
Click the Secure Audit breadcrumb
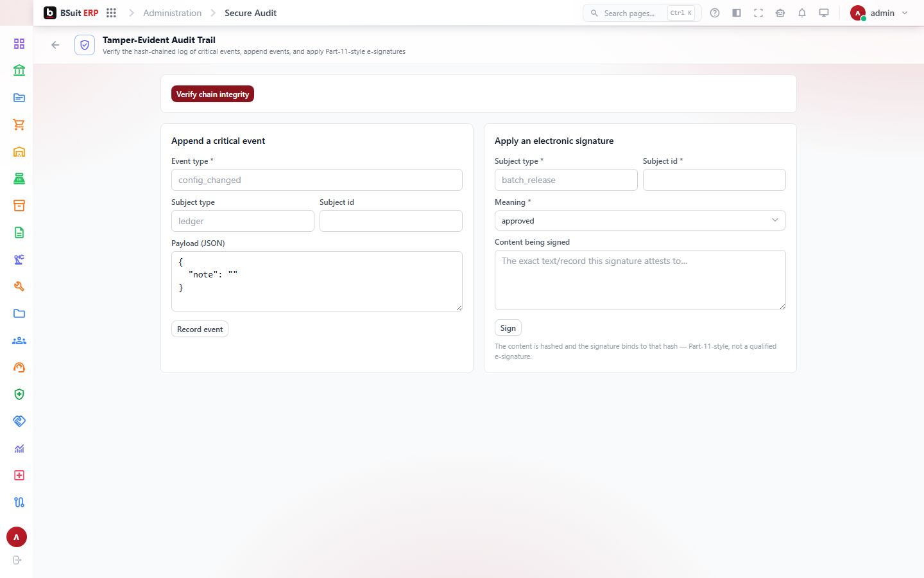(250, 13)
